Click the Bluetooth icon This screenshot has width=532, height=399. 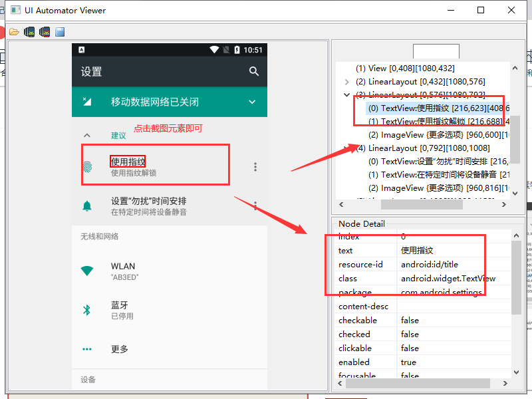[x=87, y=310]
